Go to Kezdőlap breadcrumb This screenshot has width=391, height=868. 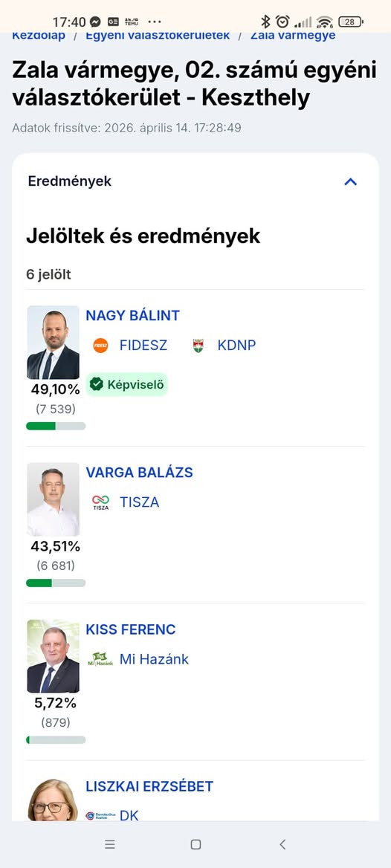tap(39, 36)
